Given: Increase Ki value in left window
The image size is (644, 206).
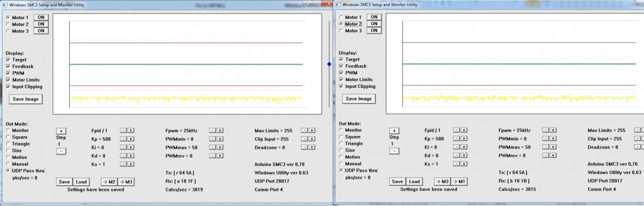Looking at the screenshot, I should [x=131, y=148].
